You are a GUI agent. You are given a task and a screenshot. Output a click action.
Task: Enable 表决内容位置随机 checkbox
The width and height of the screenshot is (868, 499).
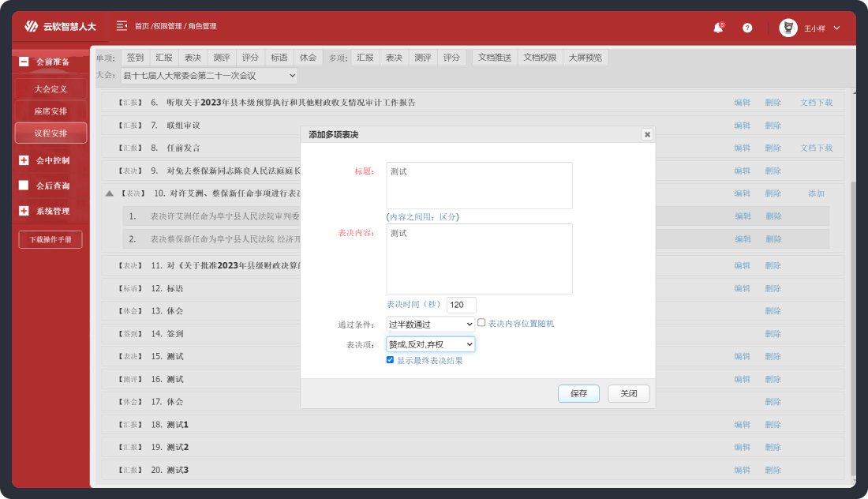[481, 321]
